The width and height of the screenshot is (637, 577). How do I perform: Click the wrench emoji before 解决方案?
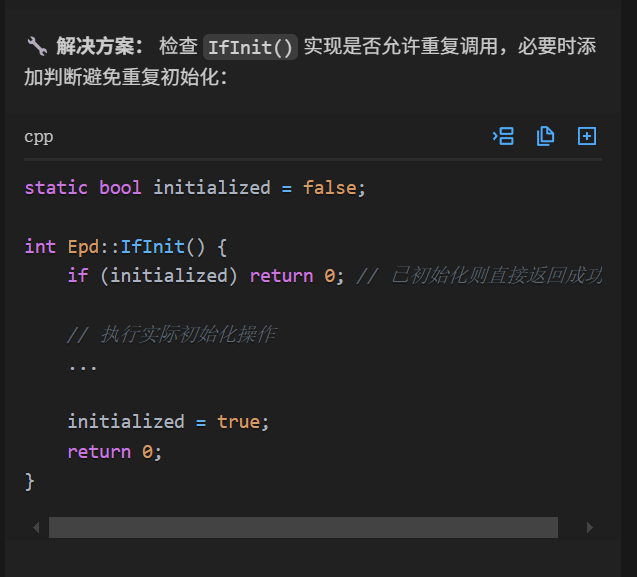pyautogui.click(x=37, y=46)
